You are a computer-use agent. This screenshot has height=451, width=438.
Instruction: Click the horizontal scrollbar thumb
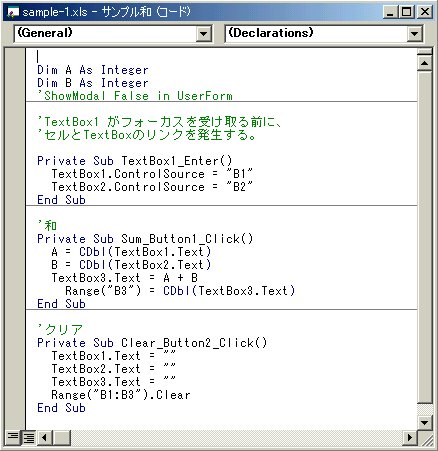[x=62, y=437]
